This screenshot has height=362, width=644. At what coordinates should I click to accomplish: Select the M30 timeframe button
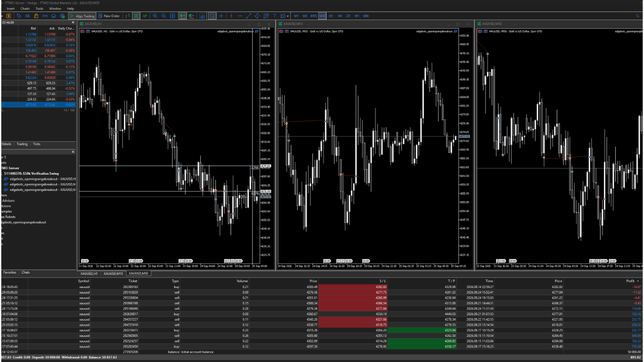(x=322, y=16)
